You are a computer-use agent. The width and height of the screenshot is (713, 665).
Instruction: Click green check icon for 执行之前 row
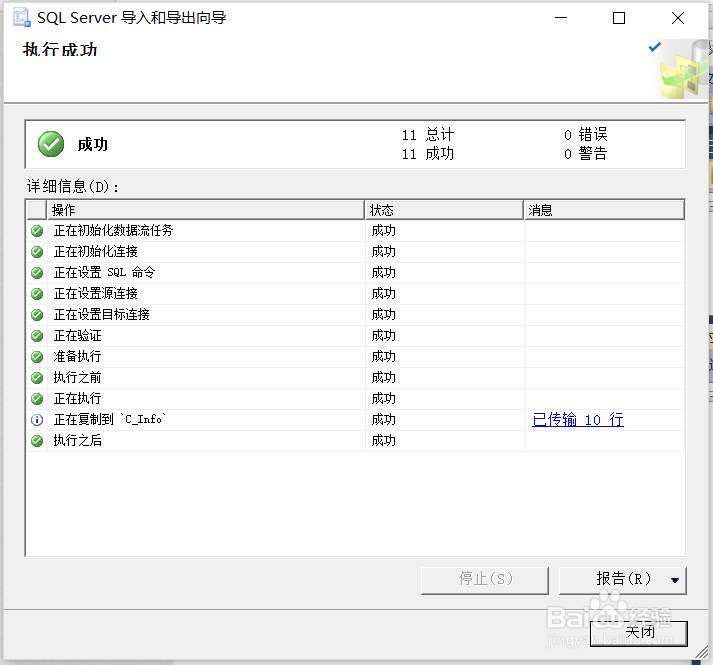37,378
